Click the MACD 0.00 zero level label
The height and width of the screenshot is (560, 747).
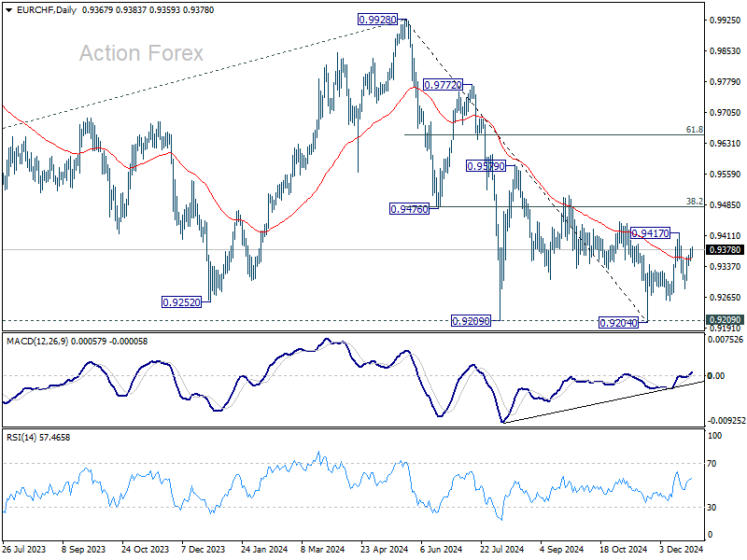pyautogui.click(x=716, y=376)
